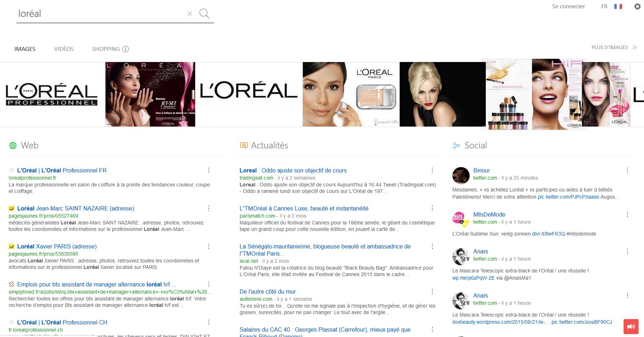Screen dimensions: 644x337
Task: Open Oddo ajuste son objectif news article
Action: click(x=293, y=171)
